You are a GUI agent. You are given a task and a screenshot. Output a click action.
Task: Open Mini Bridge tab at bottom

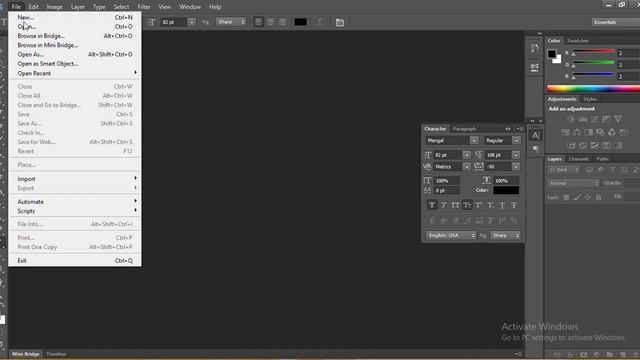click(26, 354)
